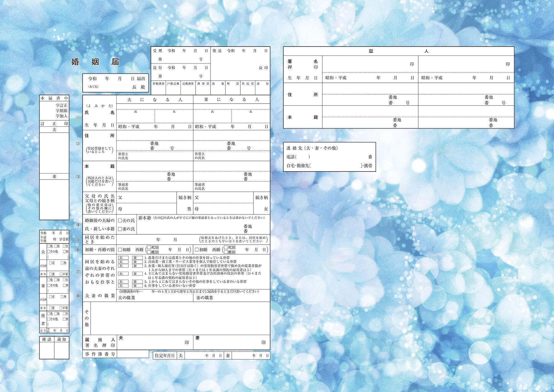Check the 妻の氏 checkbox
This screenshot has height=392, width=554.
tap(120, 229)
